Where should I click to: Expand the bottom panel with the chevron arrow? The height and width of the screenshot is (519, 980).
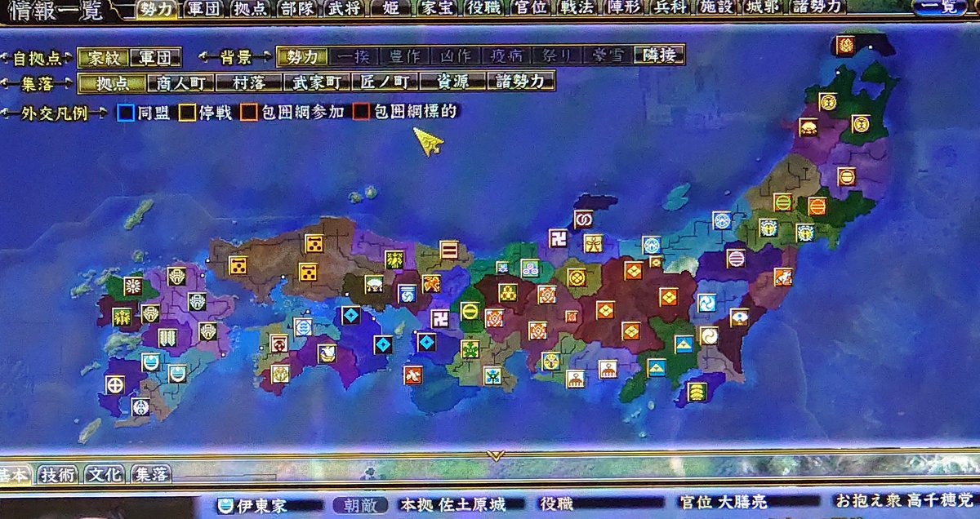click(x=496, y=455)
